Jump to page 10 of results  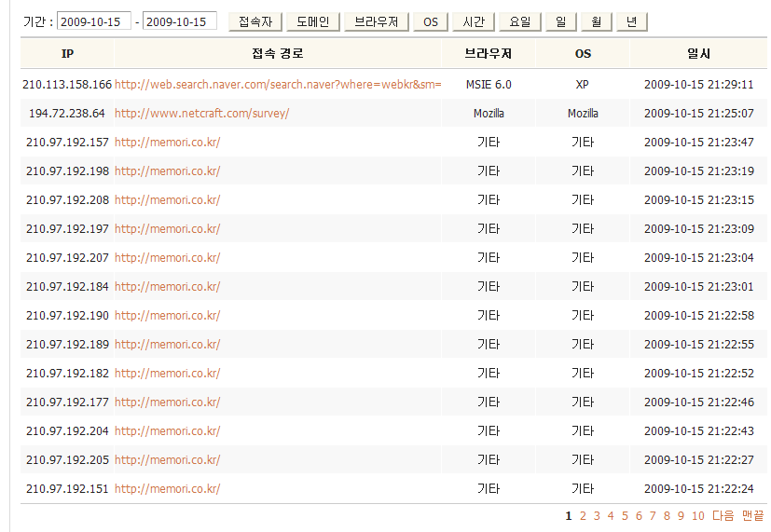coord(697,515)
